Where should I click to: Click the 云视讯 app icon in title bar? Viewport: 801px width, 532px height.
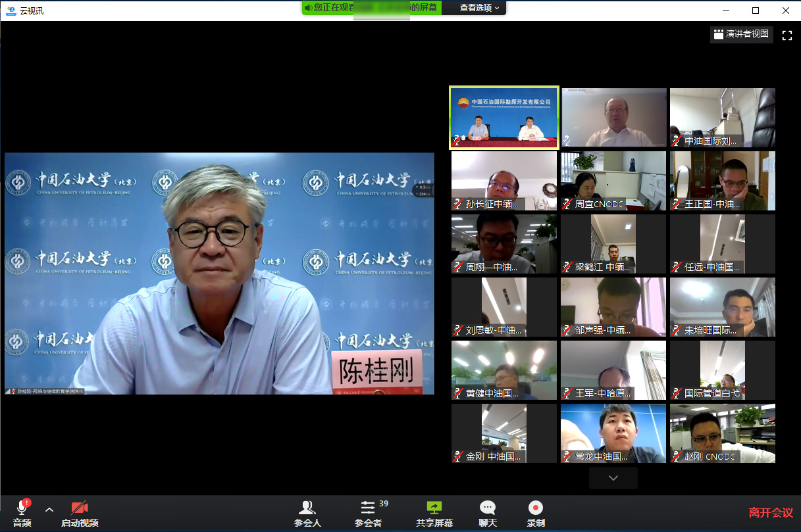point(11,11)
